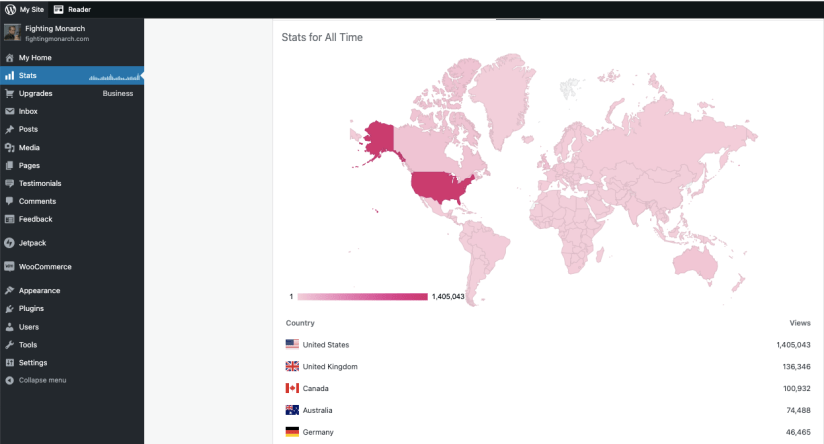Click the Stats bar chart icon
Image resolution: width=824 pixels, height=444 pixels.
coord(9,75)
